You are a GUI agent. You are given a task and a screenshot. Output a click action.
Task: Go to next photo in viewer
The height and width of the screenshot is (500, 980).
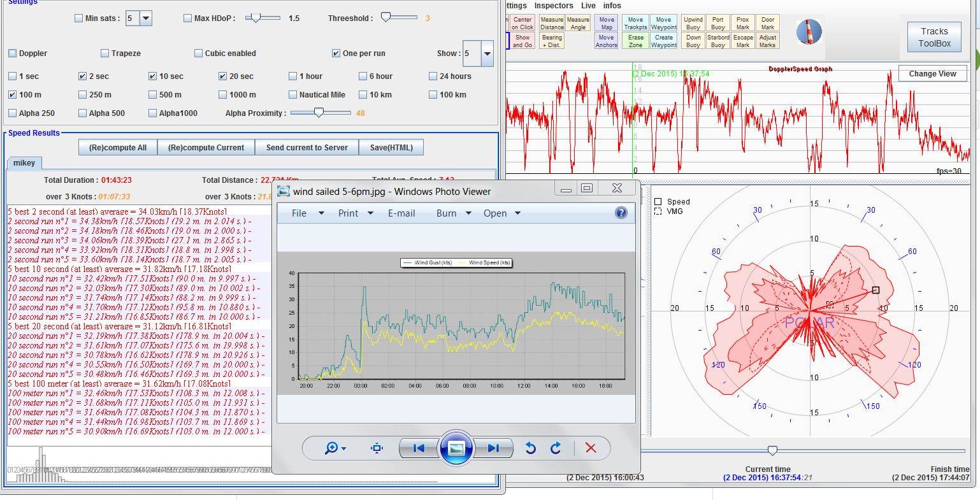(493, 448)
